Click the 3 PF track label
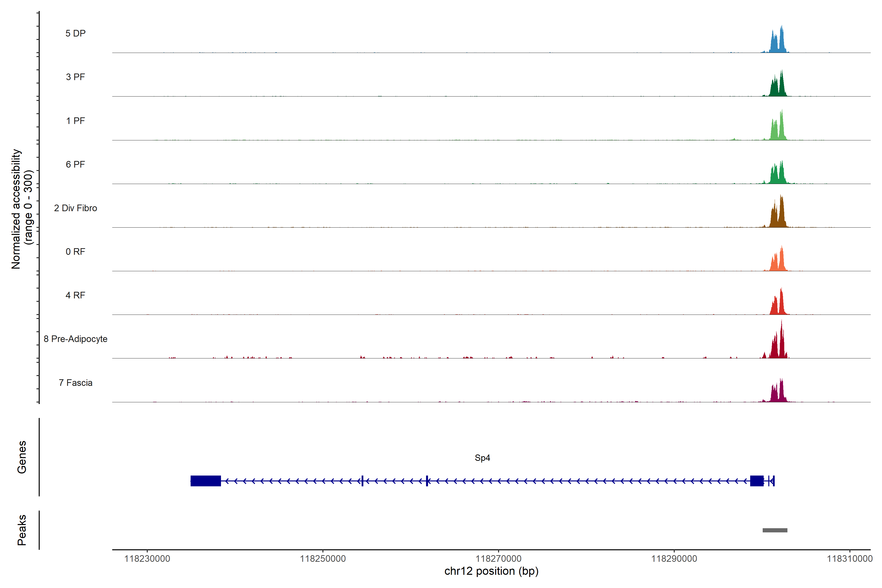This screenshot has height=588, width=882. 75,77
